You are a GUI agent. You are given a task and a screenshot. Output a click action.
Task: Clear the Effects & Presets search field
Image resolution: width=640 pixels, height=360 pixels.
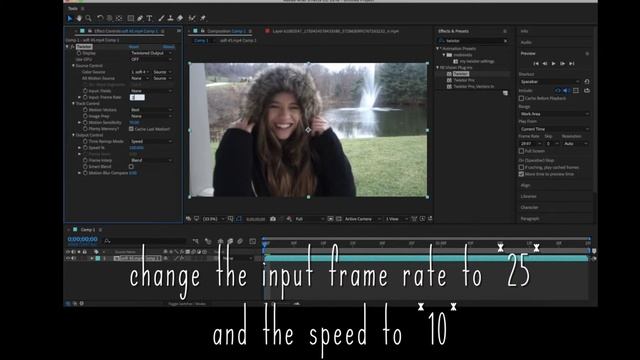coord(505,41)
